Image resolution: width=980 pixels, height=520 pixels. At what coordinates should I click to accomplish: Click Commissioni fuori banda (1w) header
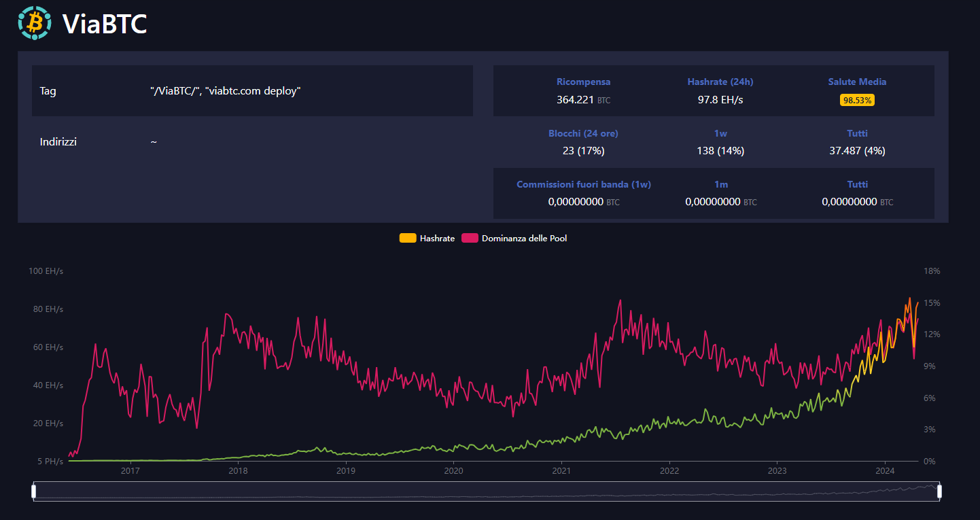[x=584, y=184]
